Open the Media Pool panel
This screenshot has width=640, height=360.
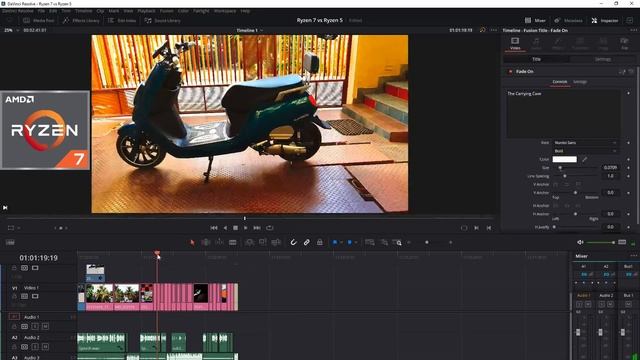coord(38,20)
